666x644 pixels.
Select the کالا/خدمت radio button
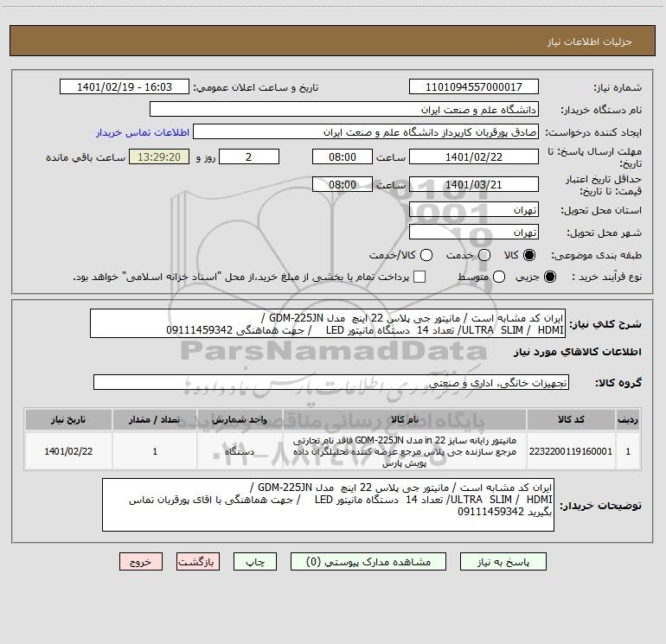click(x=426, y=255)
